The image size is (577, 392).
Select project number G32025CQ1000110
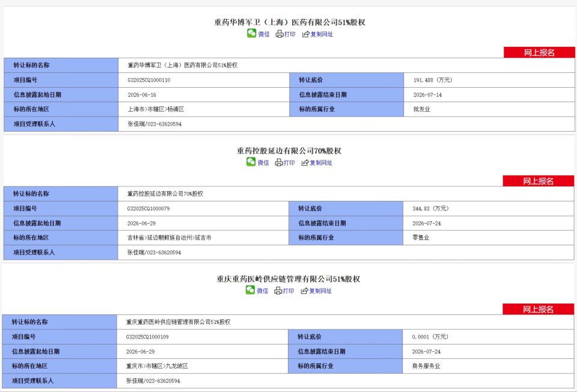pos(149,80)
